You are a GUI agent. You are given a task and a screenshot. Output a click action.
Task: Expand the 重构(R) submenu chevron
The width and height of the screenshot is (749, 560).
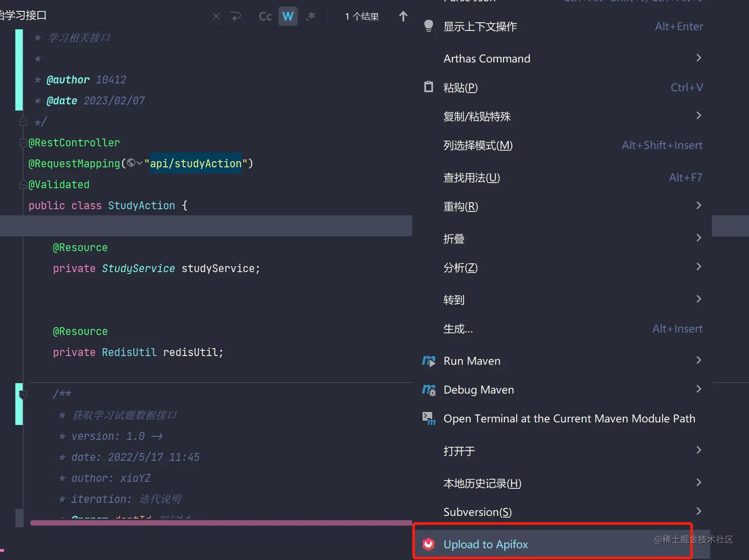698,205
